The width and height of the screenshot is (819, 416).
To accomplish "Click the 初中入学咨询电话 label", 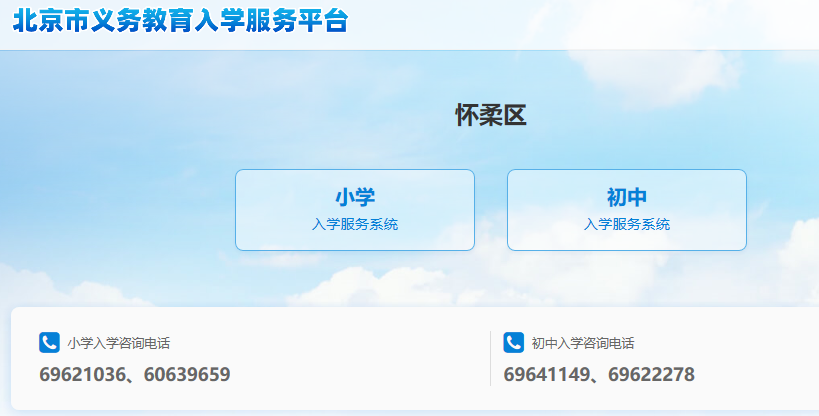I will (x=583, y=343).
